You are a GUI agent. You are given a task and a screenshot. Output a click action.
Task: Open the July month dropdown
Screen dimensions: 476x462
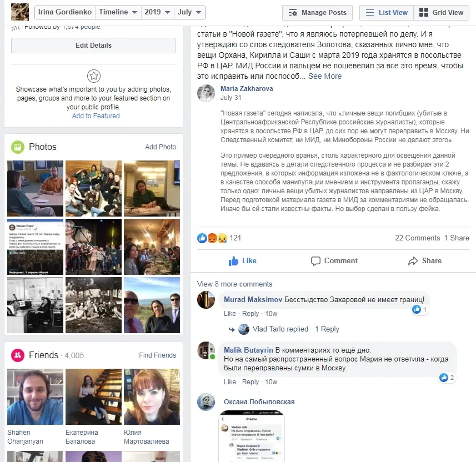[x=189, y=12]
